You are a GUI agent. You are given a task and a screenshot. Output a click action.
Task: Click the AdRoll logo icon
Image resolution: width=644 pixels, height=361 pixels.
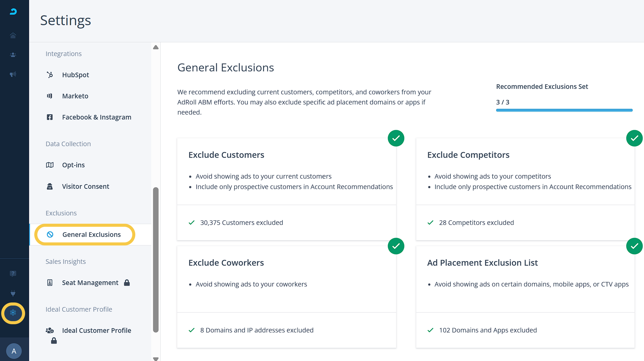coord(13,12)
